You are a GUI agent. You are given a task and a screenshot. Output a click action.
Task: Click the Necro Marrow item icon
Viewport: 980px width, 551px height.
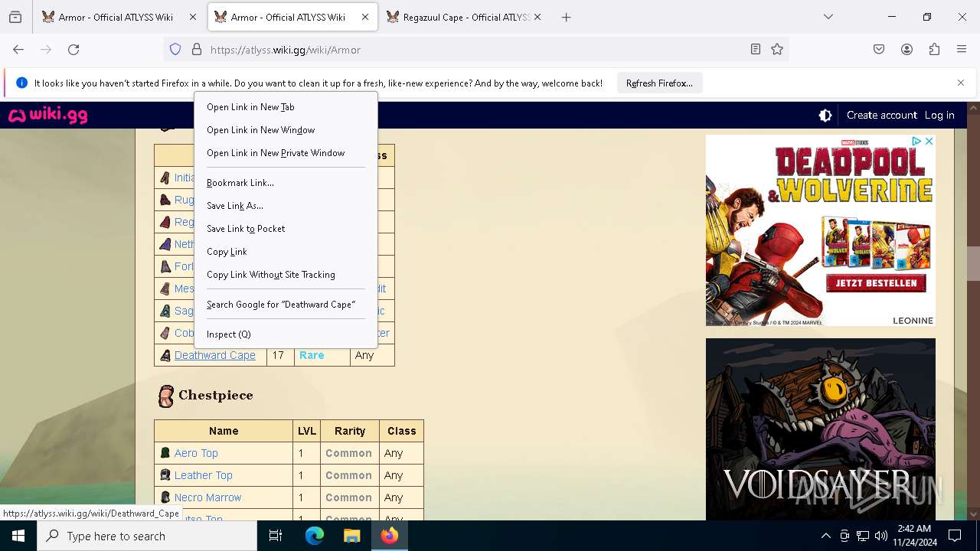165,497
